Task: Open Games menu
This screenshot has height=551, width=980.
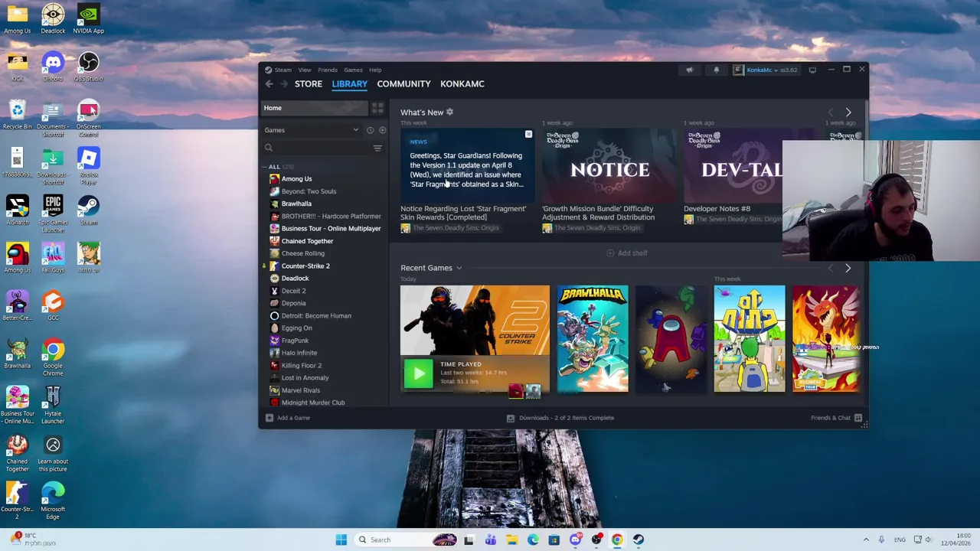Action: click(353, 70)
